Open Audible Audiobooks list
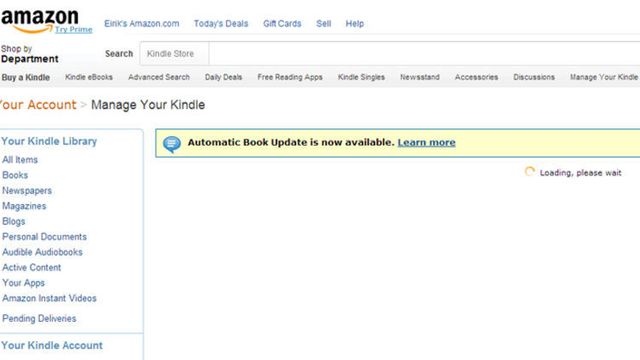The height and width of the screenshot is (360, 640). tap(42, 252)
